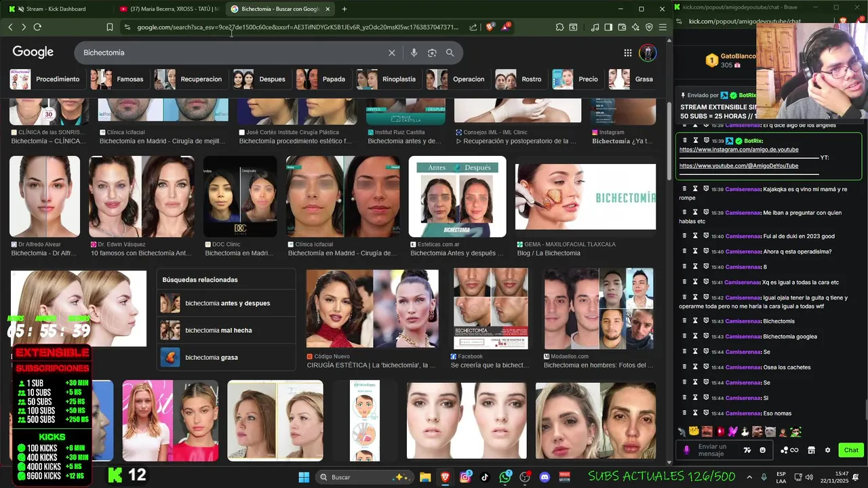Search by image with the Lens icon
This screenshot has width=868, height=488.
(432, 53)
